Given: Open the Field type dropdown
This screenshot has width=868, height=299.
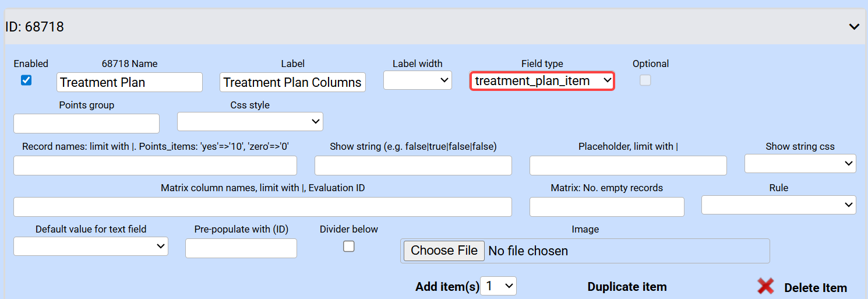Looking at the screenshot, I should point(542,81).
